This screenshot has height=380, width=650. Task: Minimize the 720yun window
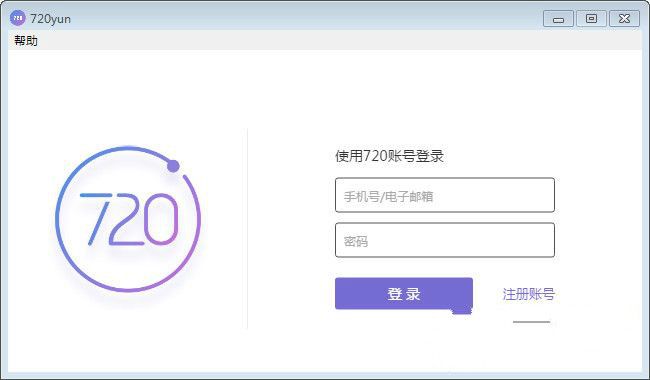point(558,19)
